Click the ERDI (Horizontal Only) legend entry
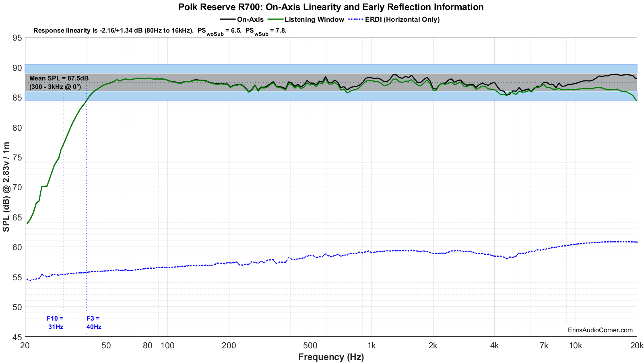Image resolution: width=644 pixels, height=362 pixels. (394, 19)
